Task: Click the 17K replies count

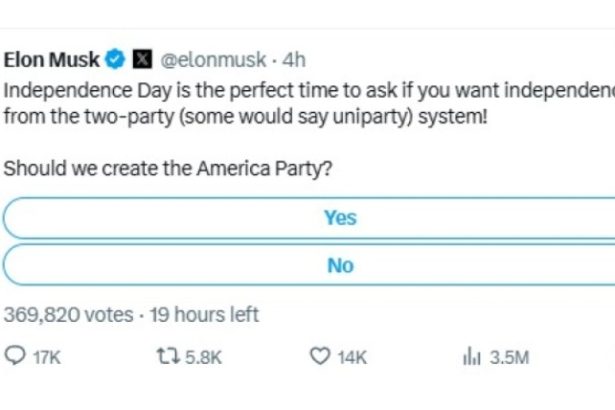Action: pyautogui.click(x=47, y=357)
